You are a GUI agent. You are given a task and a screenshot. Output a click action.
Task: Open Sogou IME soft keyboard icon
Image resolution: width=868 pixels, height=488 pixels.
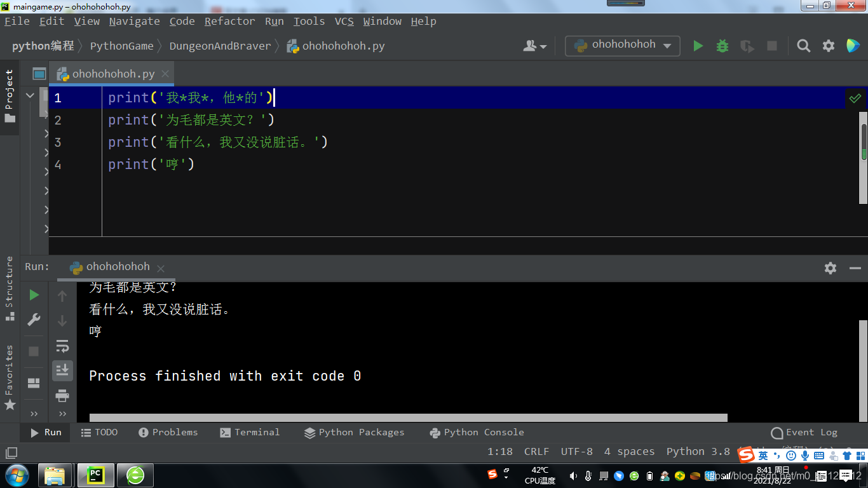point(819,456)
